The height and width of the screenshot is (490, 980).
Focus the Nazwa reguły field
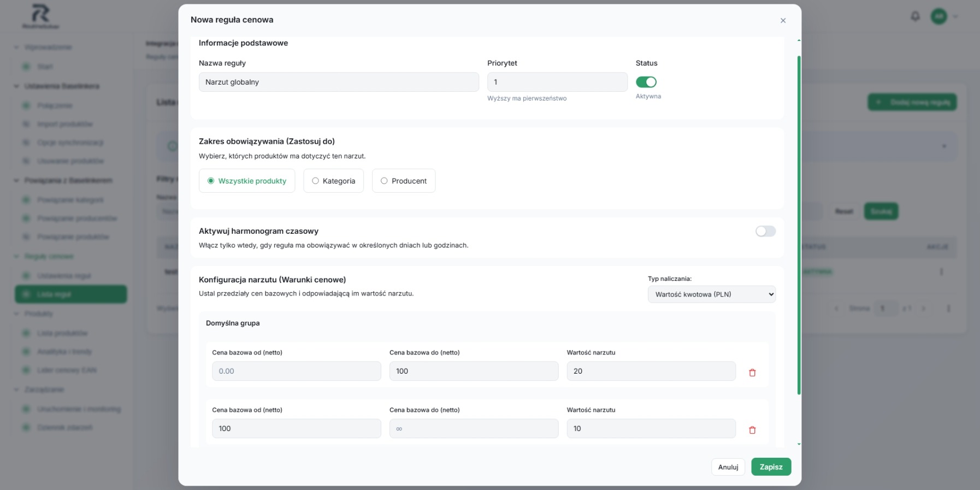pyautogui.click(x=339, y=82)
